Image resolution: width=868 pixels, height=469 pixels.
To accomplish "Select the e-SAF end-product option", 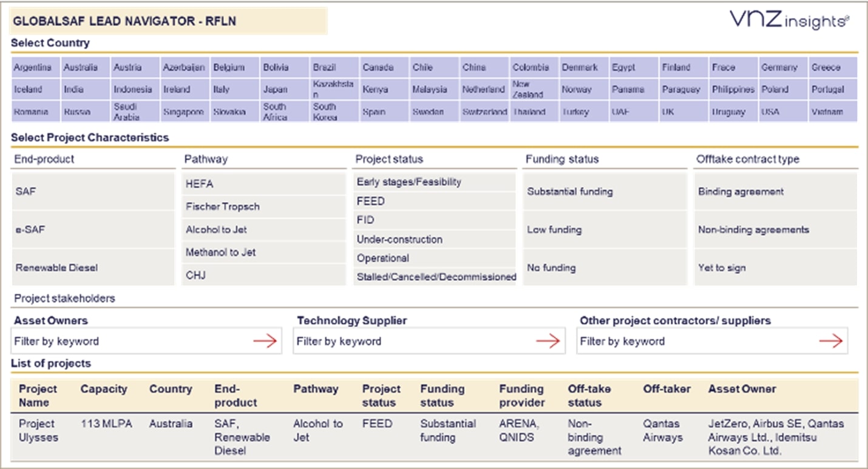I will coord(91,229).
